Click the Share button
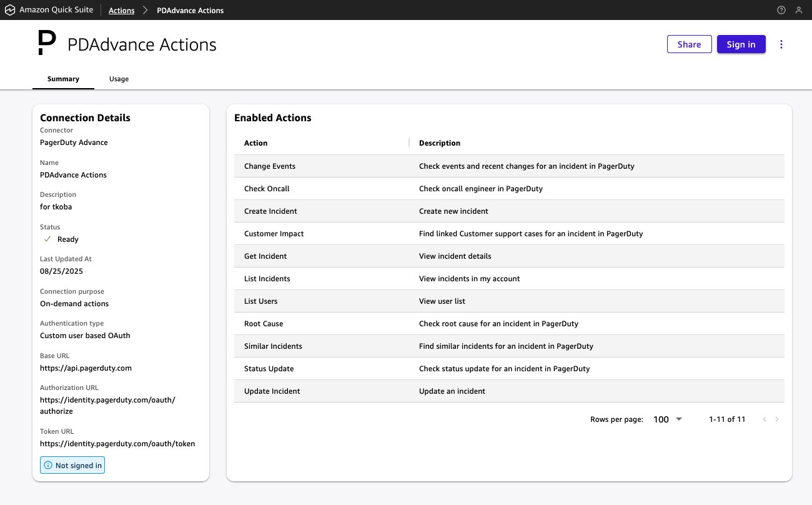 click(689, 44)
